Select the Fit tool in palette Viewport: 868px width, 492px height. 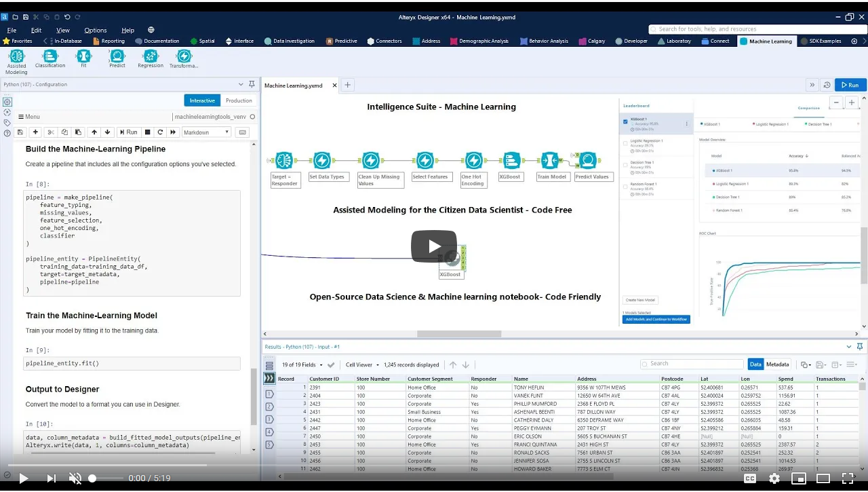[83, 56]
